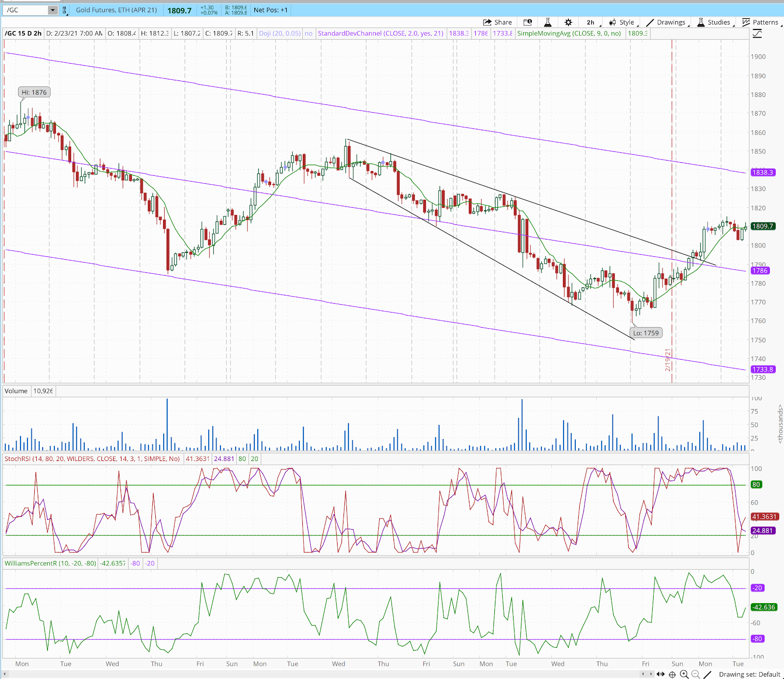
Task: Open the Studies menu
Action: point(715,22)
